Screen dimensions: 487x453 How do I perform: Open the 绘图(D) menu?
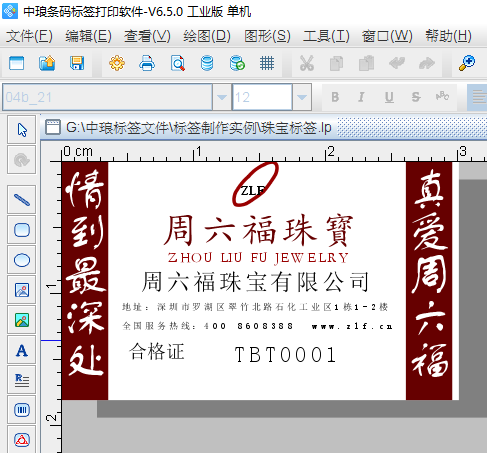[207, 36]
